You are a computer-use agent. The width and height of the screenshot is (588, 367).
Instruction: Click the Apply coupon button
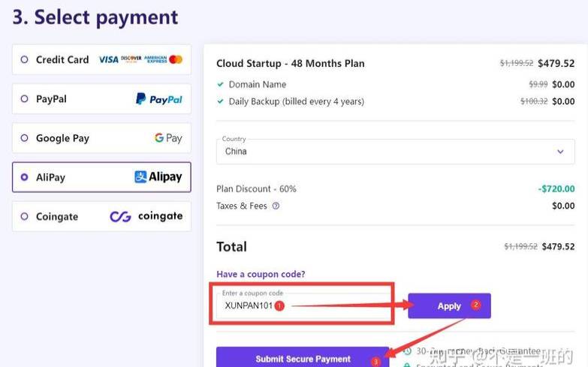pos(449,305)
